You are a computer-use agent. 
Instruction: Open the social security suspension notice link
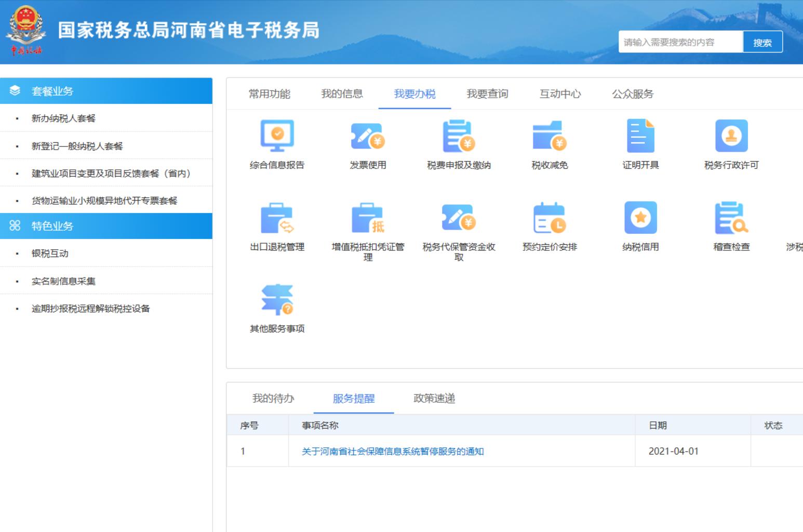[391, 451]
